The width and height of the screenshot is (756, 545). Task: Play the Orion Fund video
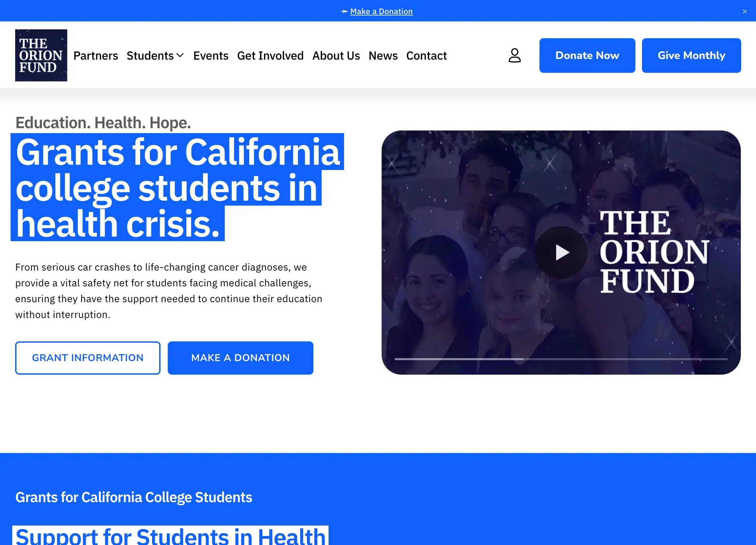point(561,252)
